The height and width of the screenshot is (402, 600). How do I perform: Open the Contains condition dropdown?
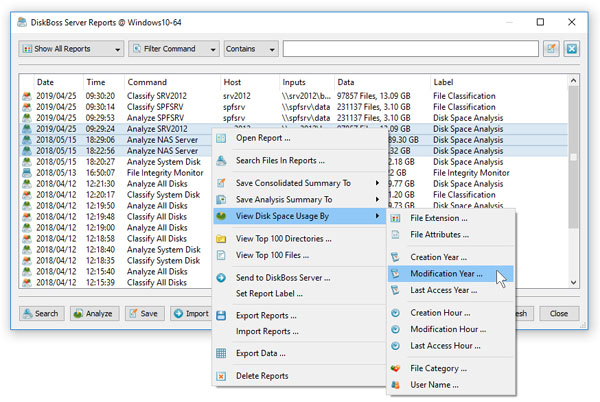click(x=251, y=49)
